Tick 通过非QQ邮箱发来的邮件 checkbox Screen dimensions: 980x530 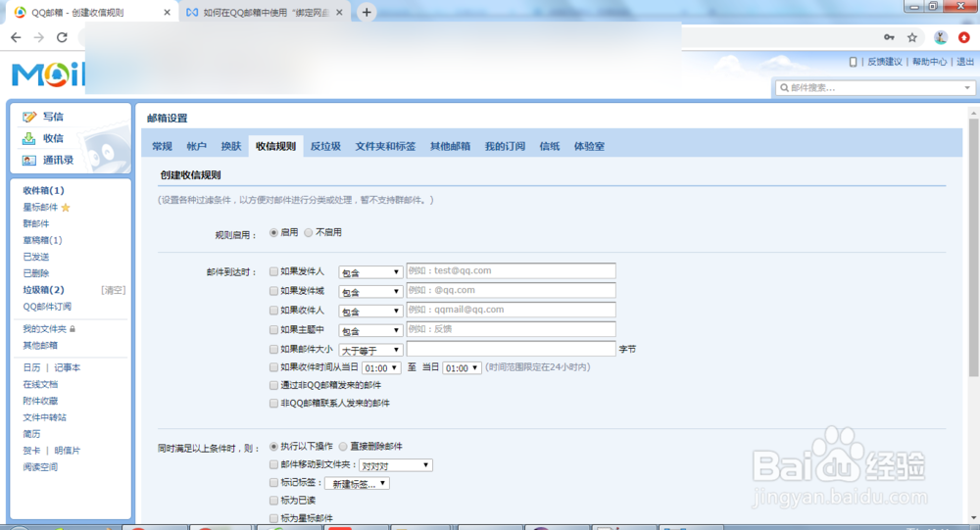click(x=273, y=386)
